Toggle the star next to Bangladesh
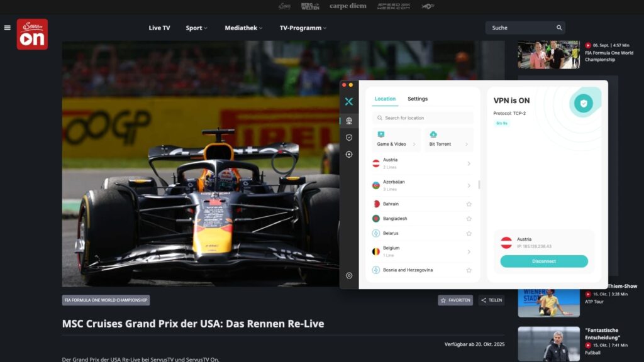Image resolution: width=644 pixels, height=362 pixels. (469, 219)
